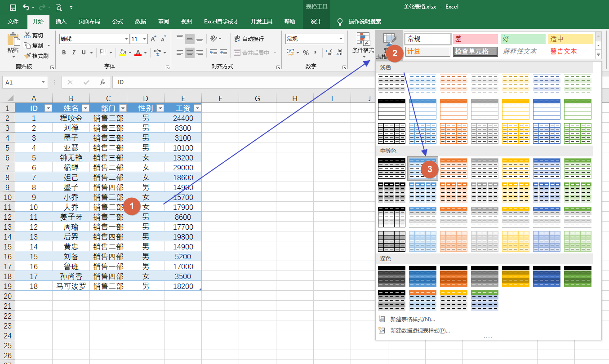Open the filter dropdown on the ID header
This screenshot has height=364, width=609.
point(49,108)
